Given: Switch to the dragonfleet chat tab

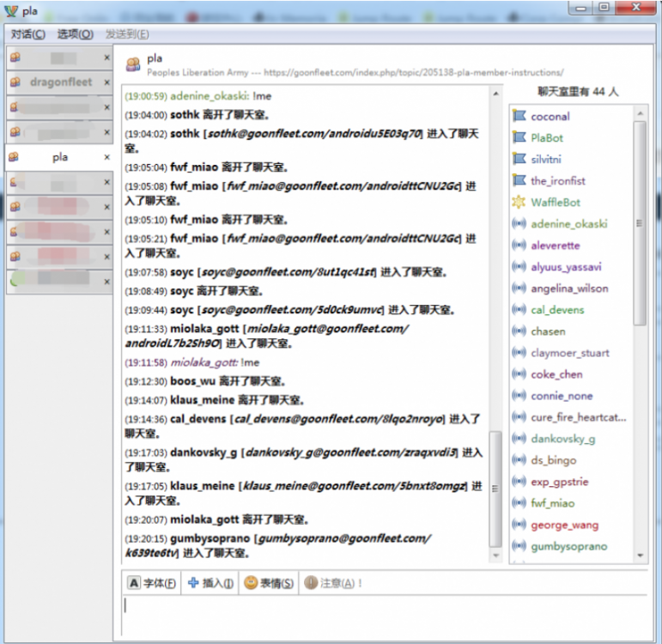Looking at the screenshot, I should tap(58, 82).
